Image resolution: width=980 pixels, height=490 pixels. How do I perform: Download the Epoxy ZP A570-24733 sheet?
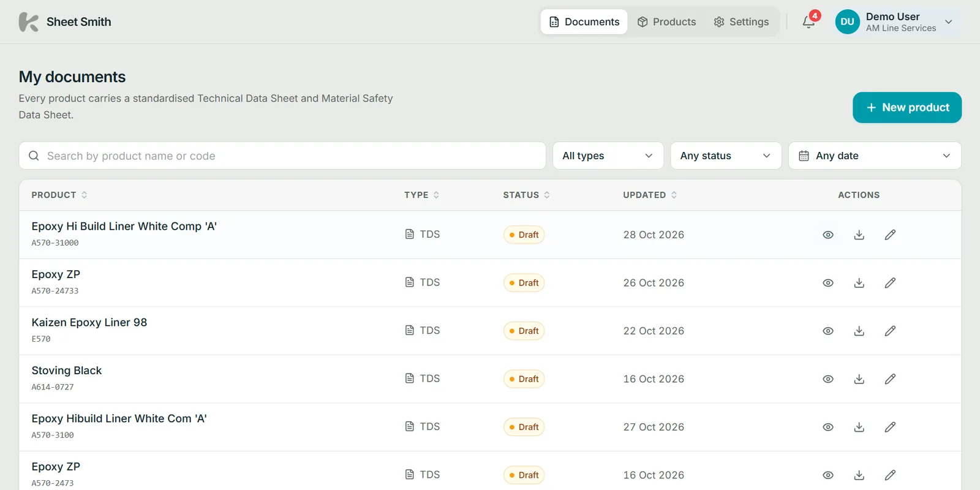(x=859, y=283)
